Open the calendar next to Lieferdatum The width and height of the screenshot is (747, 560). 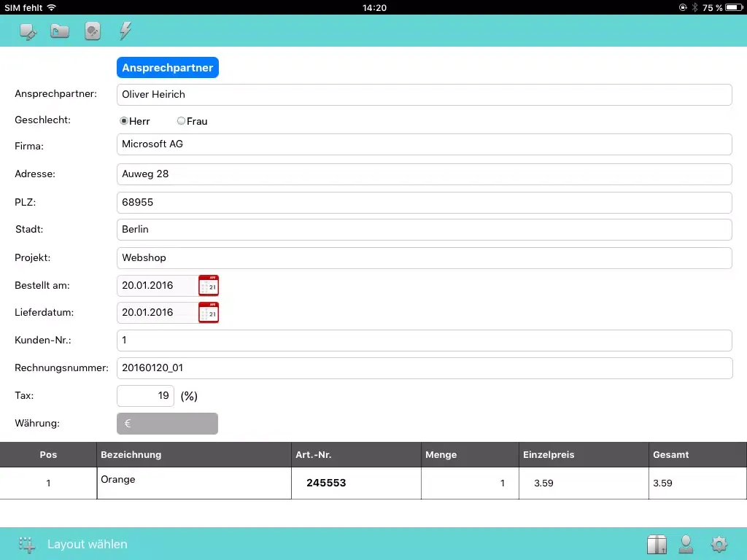[209, 313]
